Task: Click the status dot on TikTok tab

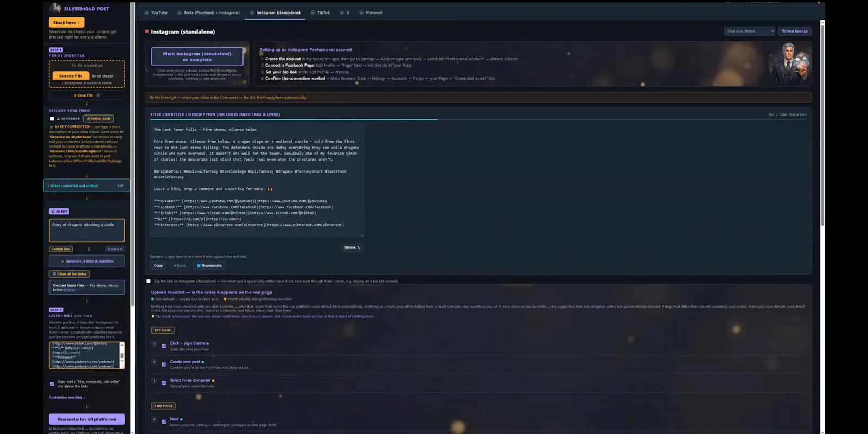Action: 312,12
